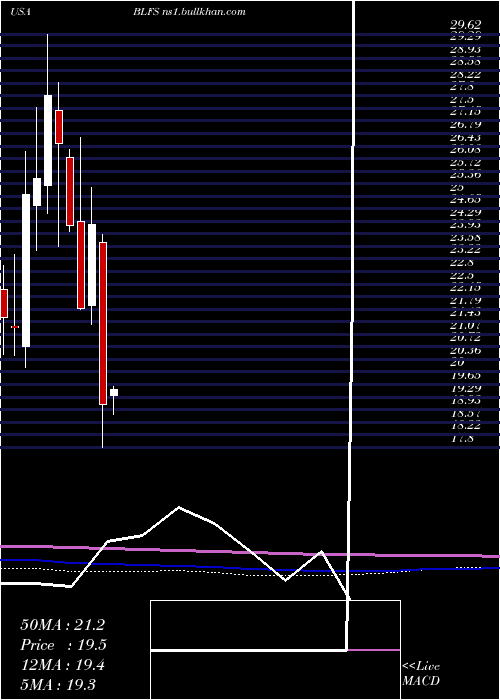The image size is (500, 700).
Task: Click the 5MA : 19.3 reading
Action: (57, 684)
